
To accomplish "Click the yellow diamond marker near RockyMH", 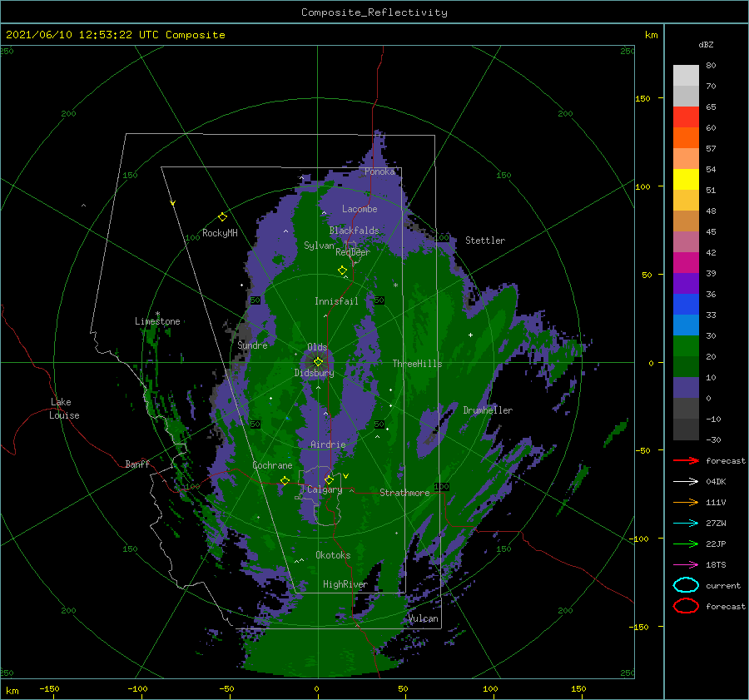I will coord(222,217).
